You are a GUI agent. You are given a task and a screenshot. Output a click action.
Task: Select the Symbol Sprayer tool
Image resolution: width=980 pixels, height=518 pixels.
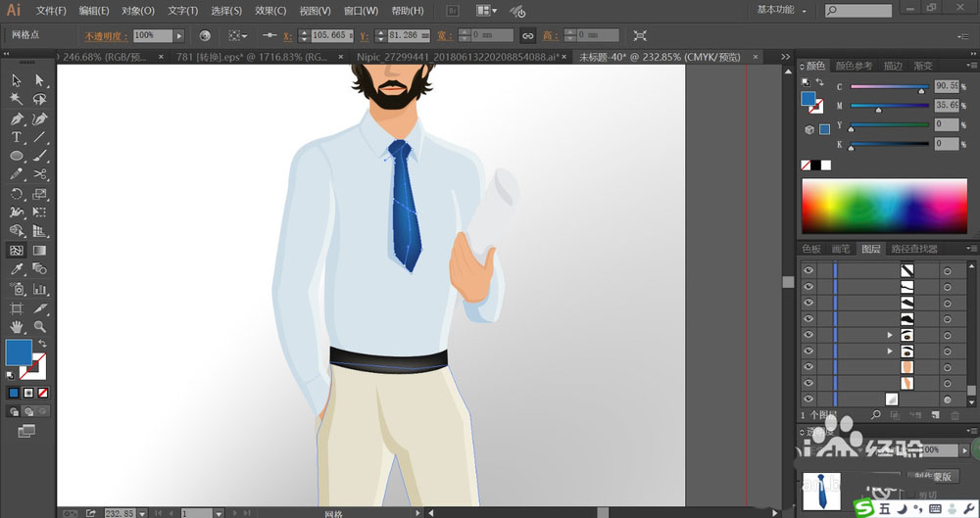click(17, 289)
